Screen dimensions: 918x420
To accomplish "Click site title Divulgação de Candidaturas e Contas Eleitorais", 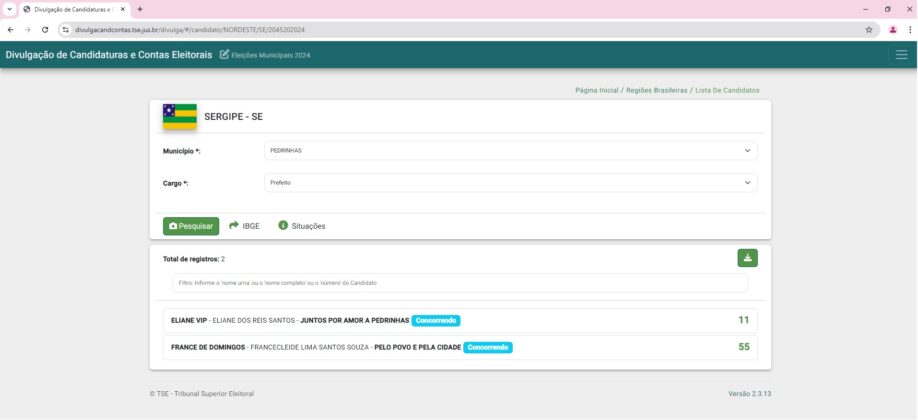I will click(x=109, y=54).
